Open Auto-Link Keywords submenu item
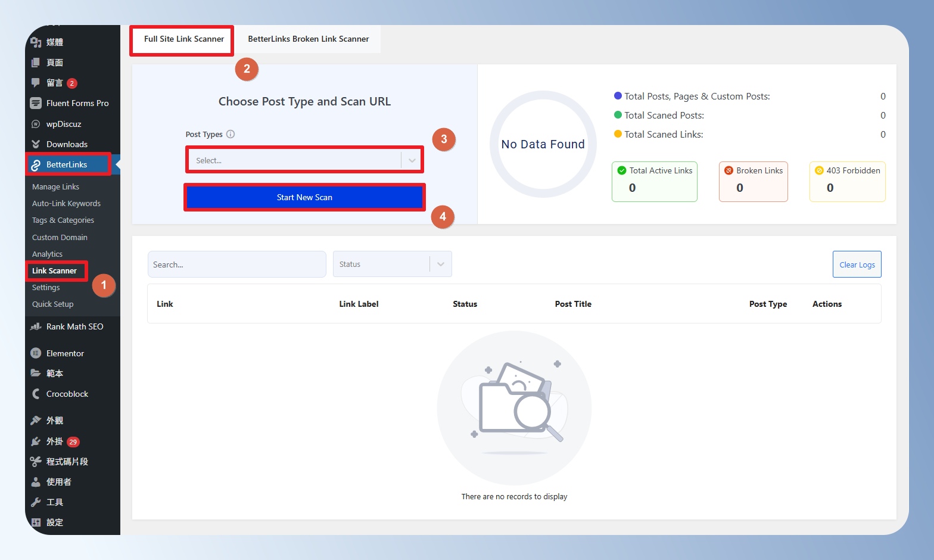Viewport: 934px width, 560px height. point(66,204)
